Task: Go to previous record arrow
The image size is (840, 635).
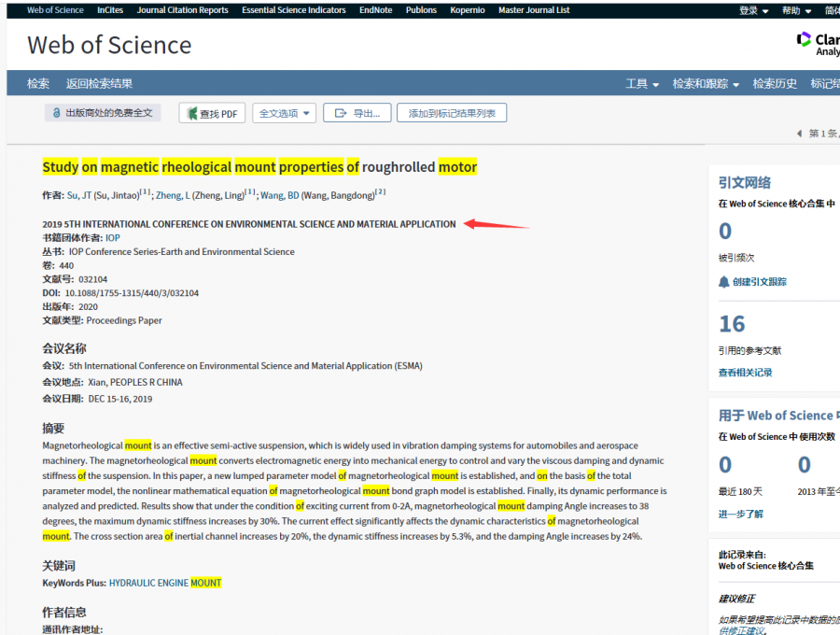Action: pos(799,134)
